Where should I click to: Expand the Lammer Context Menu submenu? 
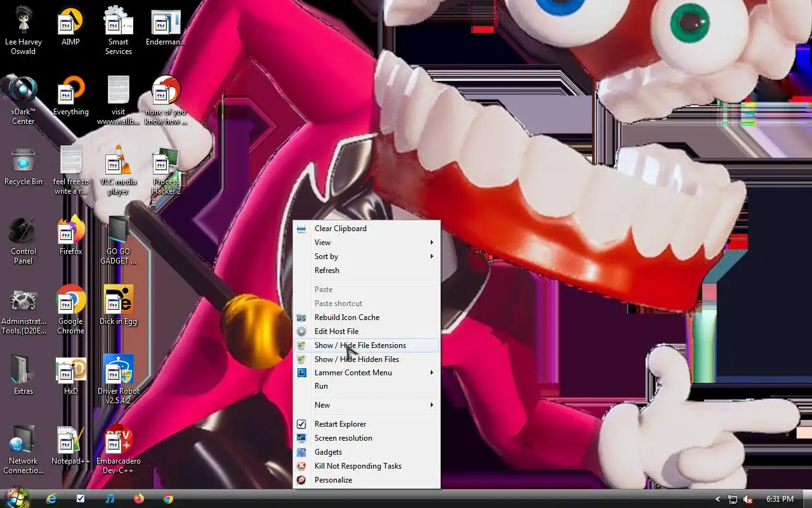[367, 373]
